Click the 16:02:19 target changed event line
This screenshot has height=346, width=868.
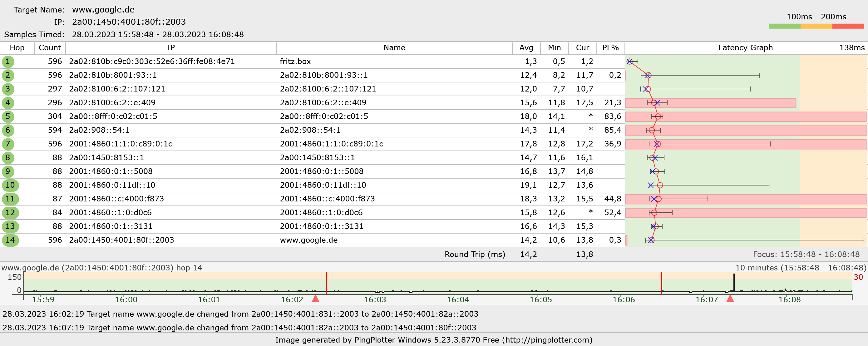[x=240, y=314]
